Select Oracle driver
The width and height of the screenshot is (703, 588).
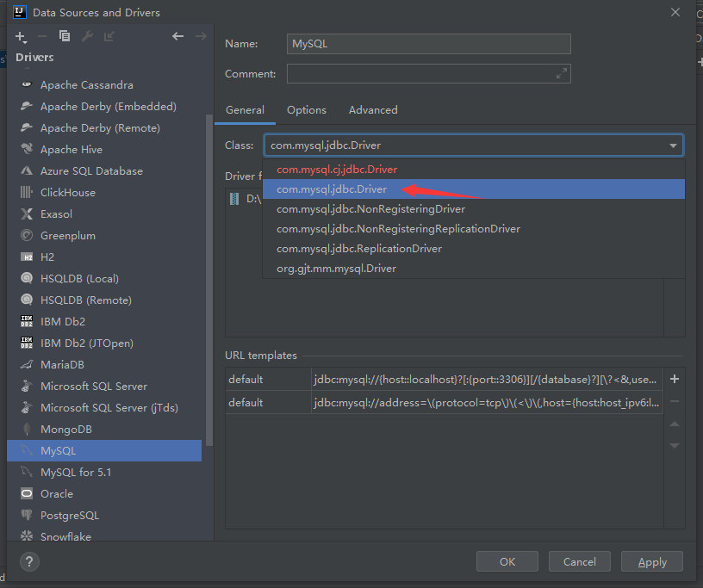104,493
